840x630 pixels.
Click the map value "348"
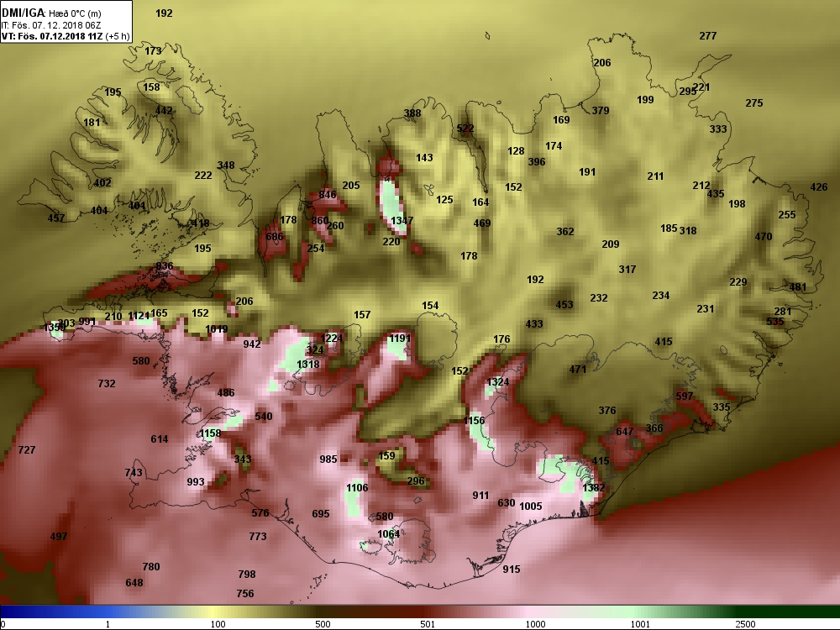point(225,165)
